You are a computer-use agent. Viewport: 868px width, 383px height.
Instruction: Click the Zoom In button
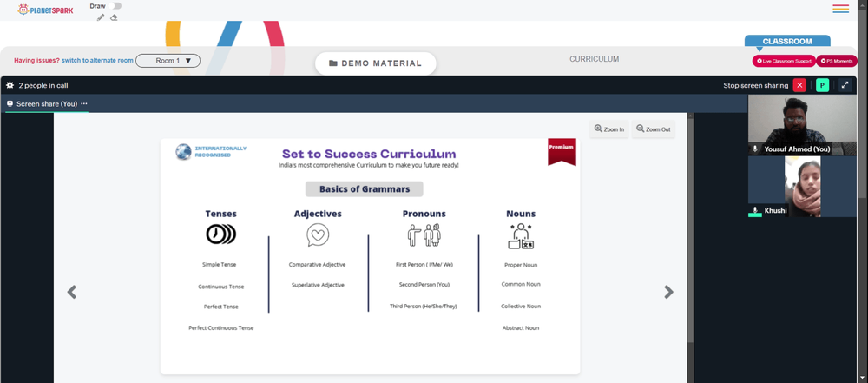(609, 129)
